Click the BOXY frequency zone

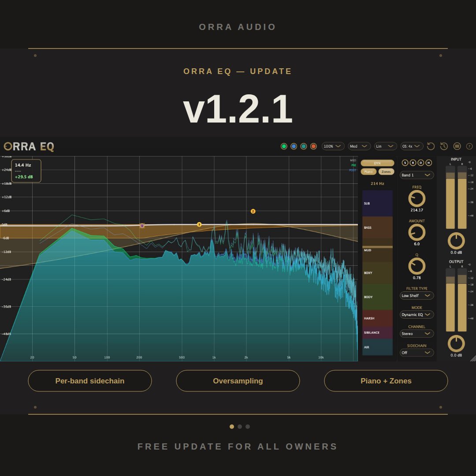377,273
